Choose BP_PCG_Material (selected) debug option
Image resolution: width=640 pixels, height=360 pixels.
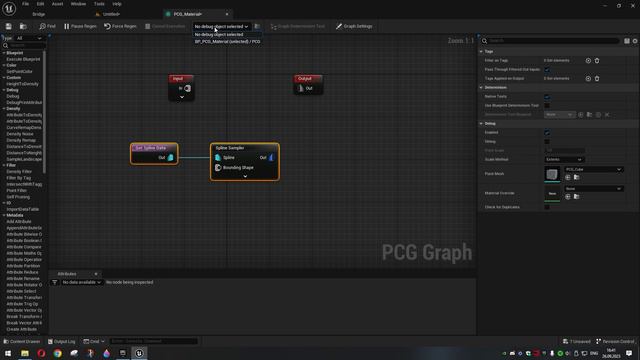(227, 42)
